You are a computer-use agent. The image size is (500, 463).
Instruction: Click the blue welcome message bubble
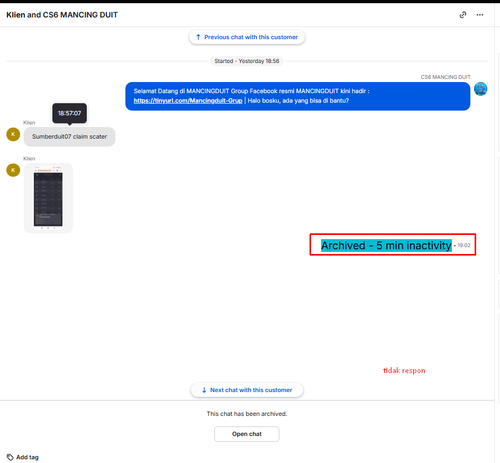tap(298, 96)
